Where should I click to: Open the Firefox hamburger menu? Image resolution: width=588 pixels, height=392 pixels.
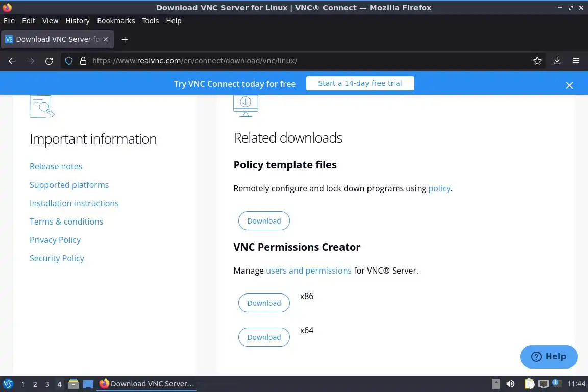[x=576, y=61]
